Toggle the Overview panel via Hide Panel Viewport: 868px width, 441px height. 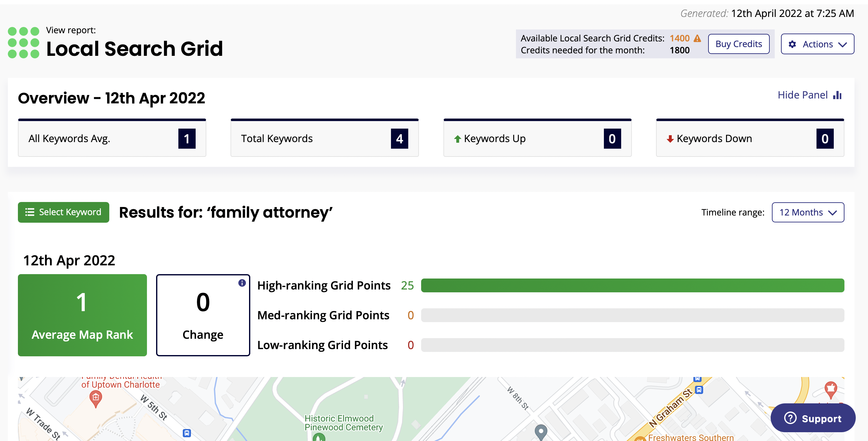point(803,95)
